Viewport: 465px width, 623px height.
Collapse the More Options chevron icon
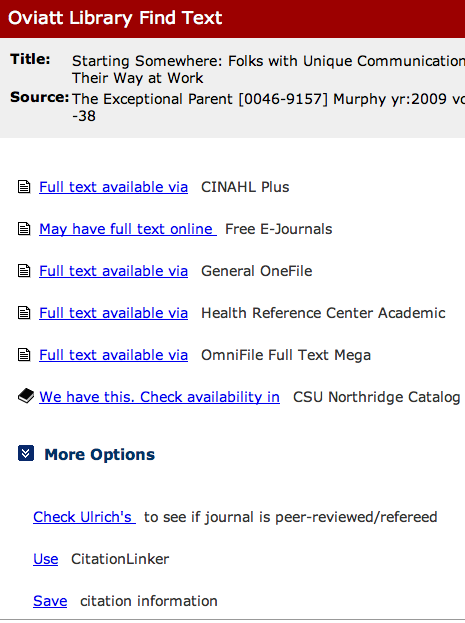click(x=26, y=453)
